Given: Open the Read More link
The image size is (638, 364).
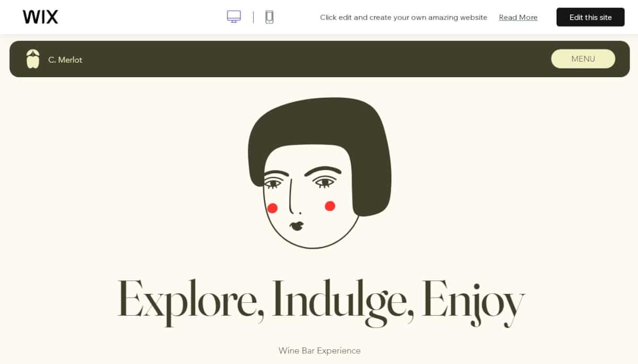Looking at the screenshot, I should pyautogui.click(x=518, y=18).
